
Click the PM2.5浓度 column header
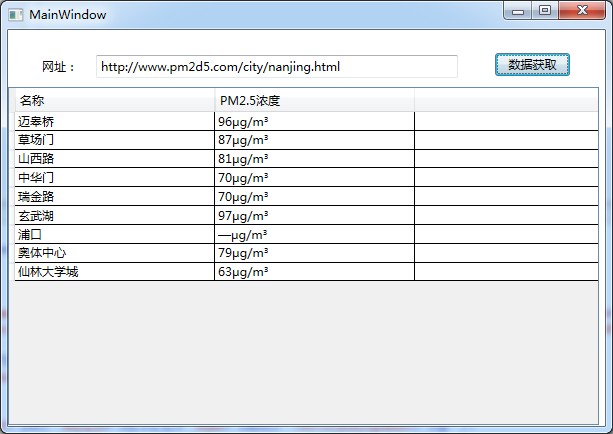314,100
